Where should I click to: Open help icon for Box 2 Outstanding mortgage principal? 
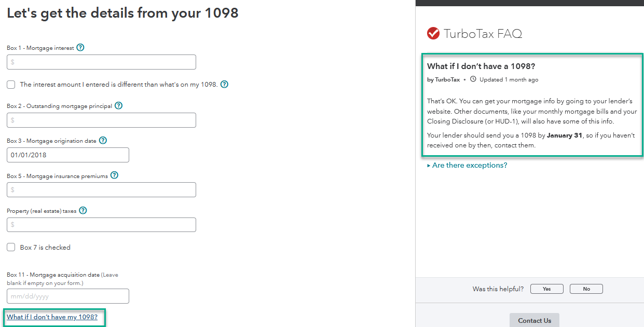point(118,105)
